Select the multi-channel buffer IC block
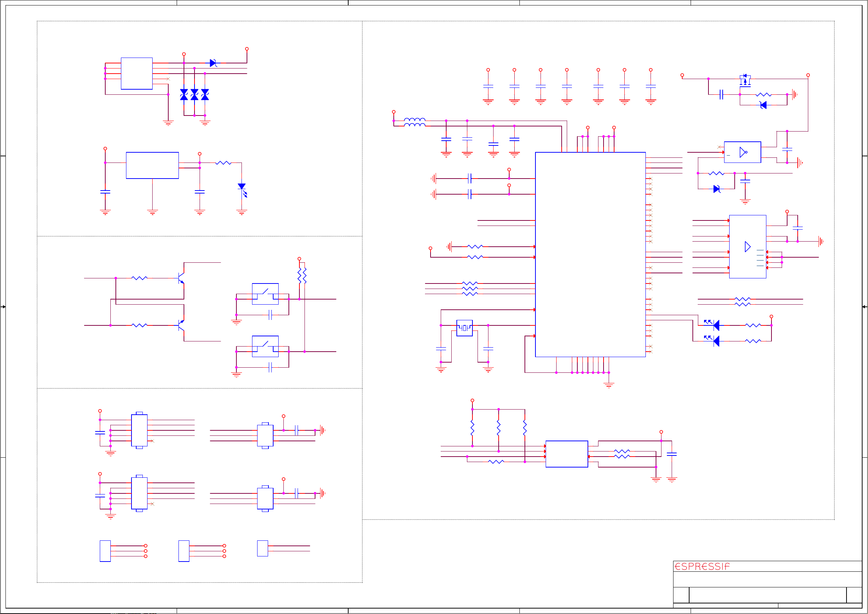868x614 pixels. point(748,247)
